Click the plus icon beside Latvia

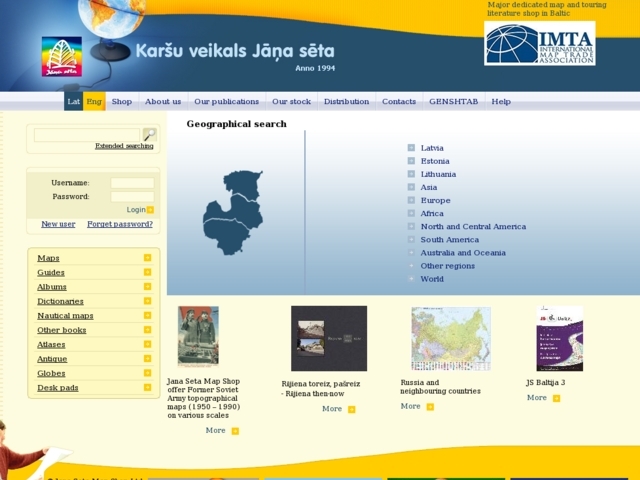point(411,148)
